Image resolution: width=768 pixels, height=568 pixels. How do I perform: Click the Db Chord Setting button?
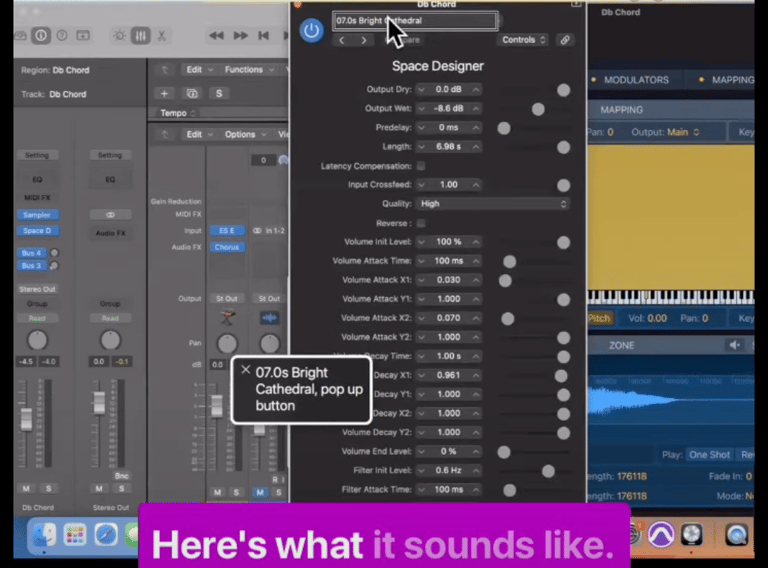[x=37, y=155]
